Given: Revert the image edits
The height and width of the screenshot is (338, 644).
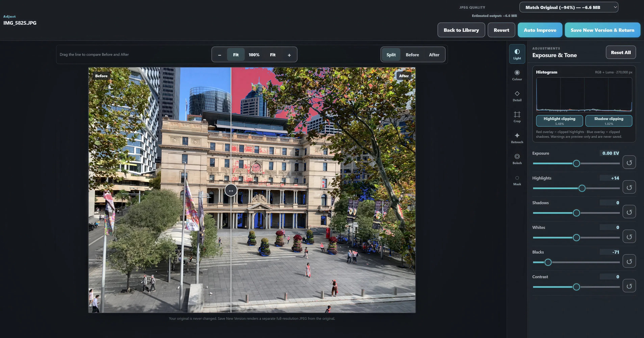Looking at the screenshot, I should pyautogui.click(x=501, y=30).
